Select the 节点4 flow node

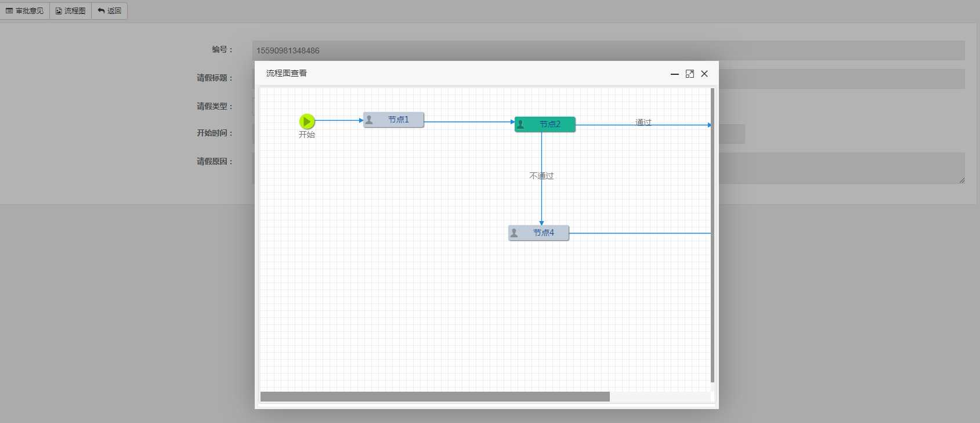[538, 233]
